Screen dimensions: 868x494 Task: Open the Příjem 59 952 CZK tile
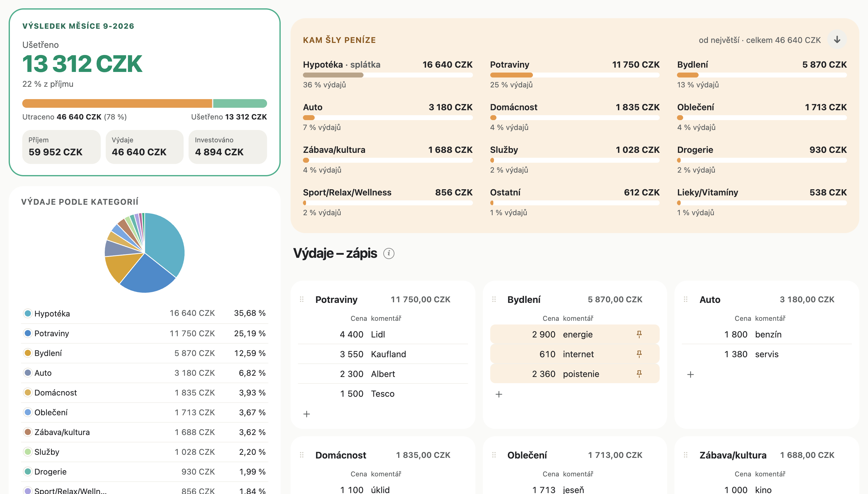click(62, 147)
